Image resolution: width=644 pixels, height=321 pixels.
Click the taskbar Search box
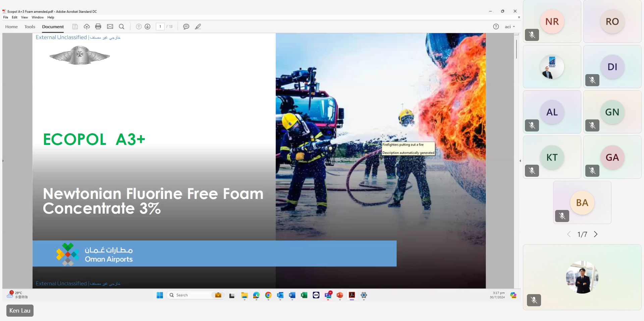click(x=196, y=295)
